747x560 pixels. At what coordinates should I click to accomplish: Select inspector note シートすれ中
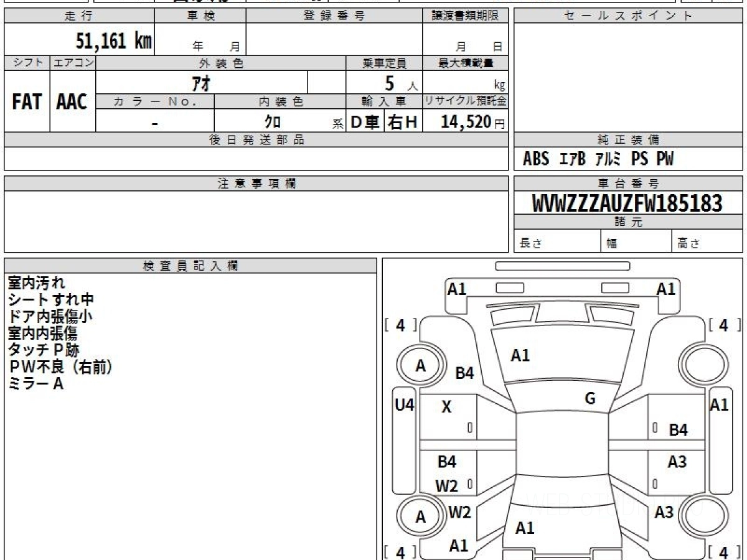coord(51,300)
